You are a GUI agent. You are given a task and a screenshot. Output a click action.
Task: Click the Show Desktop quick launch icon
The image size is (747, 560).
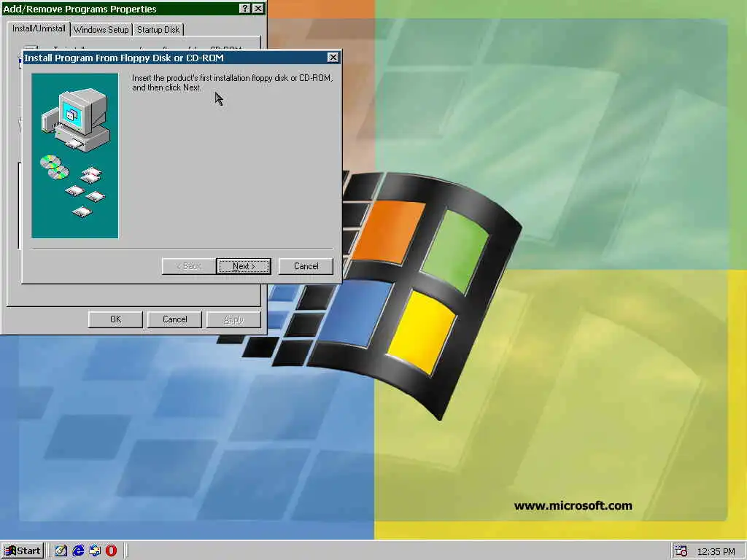coord(61,551)
